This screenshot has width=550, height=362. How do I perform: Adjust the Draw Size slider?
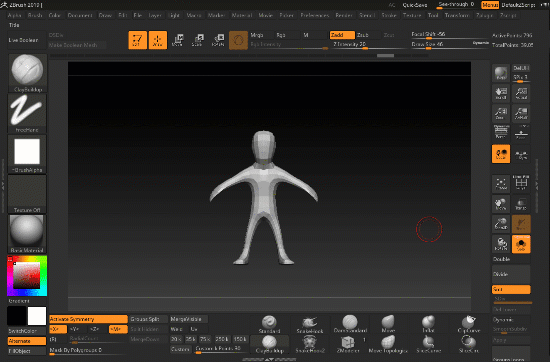pyautogui.click(x=450, y=45)
